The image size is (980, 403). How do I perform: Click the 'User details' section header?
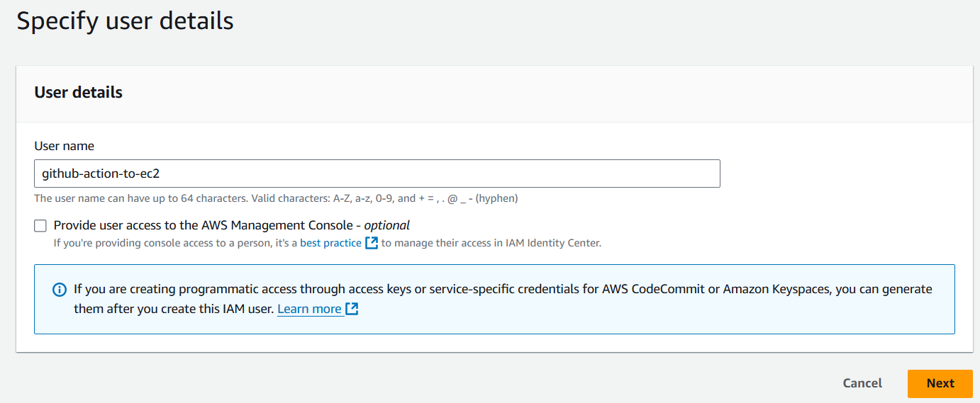[78, 93]
